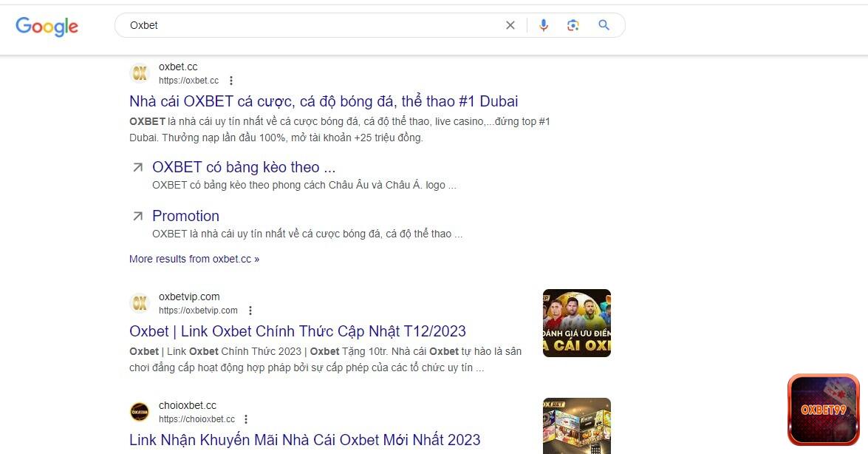This screenshot has width=868, height=454.
Task: Click arrow icon beside OXBET có bảng kèo
Action: (x=138, y=167)
